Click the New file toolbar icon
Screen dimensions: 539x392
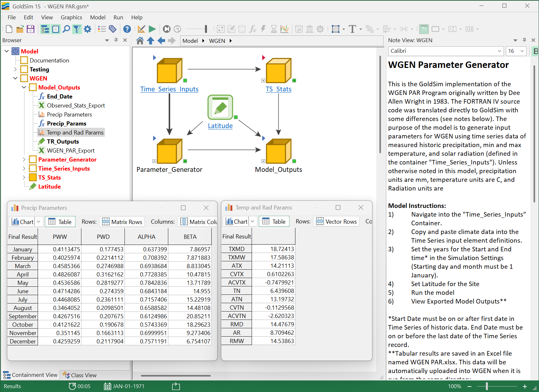pyautogui.click(x=9, y=29)
